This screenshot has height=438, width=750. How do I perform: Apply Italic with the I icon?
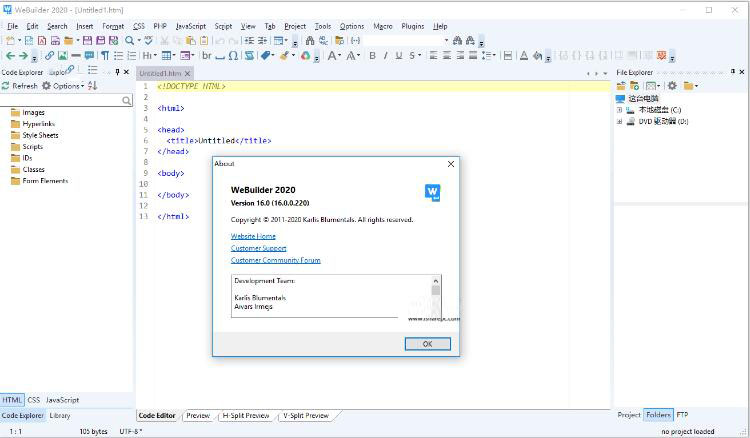(x=386, y=55)
